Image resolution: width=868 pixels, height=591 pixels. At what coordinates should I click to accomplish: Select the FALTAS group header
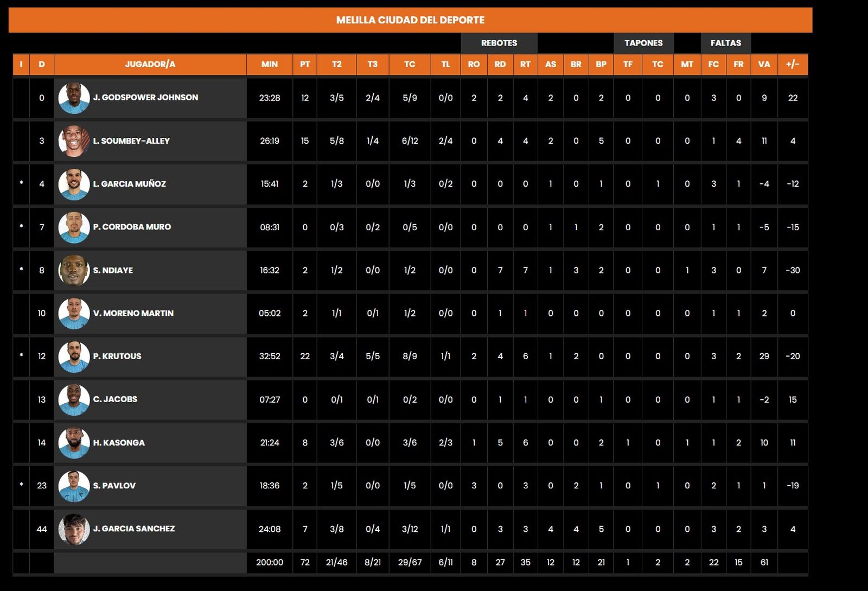[725, 43]
